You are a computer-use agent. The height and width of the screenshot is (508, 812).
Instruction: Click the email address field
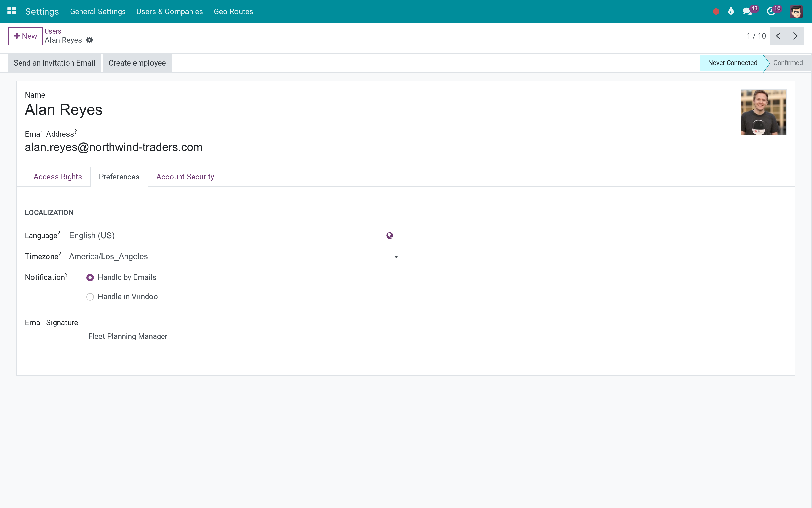coord(114,147)
